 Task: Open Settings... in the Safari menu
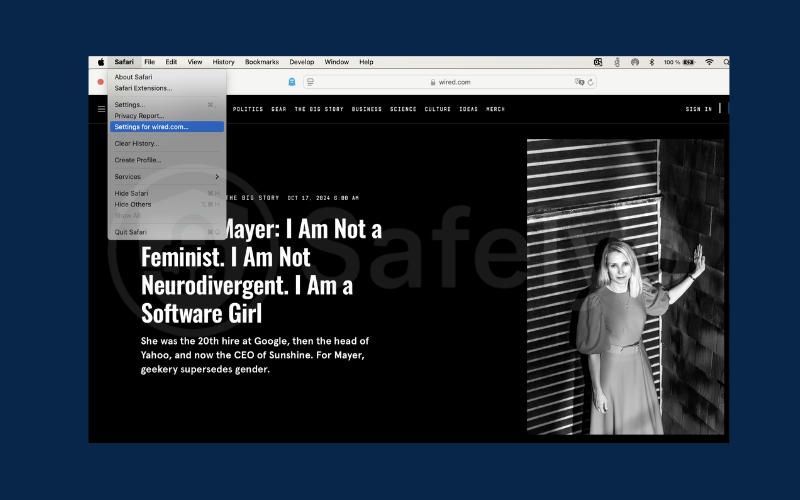(x=167, y=105)
